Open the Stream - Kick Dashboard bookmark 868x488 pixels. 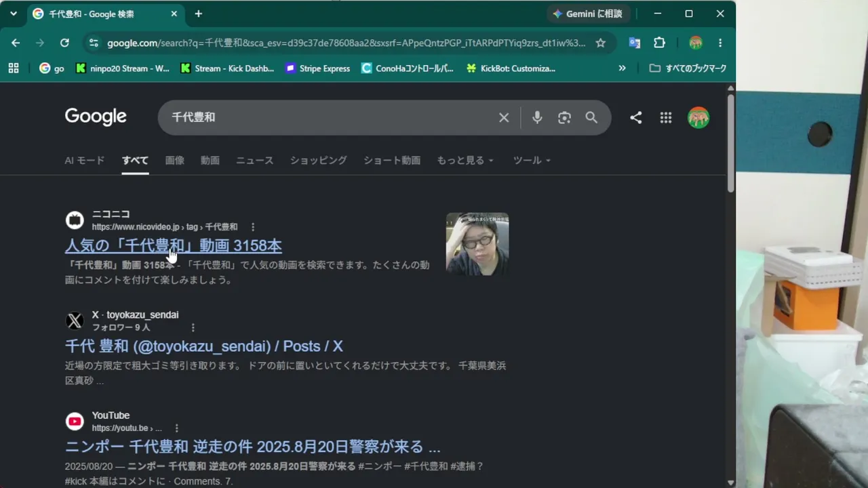pyautogui.click(x=227, y=68)
